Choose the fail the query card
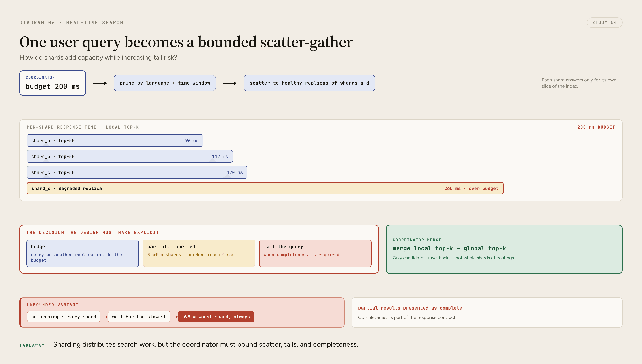 pyautogui.click(x=315, y=253)
